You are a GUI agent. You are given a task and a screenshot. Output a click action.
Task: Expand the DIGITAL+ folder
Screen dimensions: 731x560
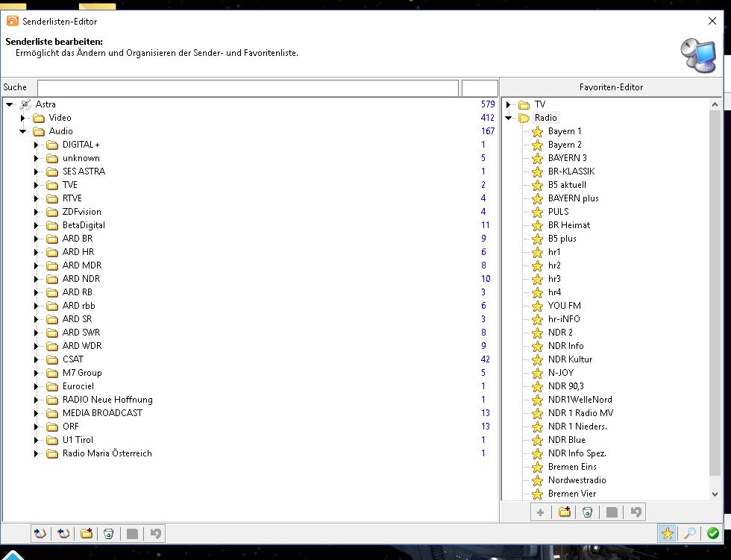click(37, 145)
